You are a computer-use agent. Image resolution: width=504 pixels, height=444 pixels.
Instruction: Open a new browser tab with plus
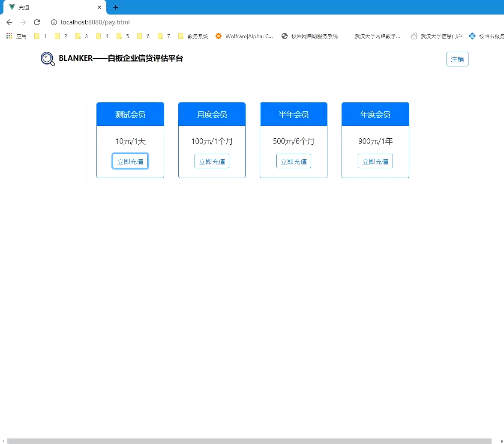[x=116, y=7]
